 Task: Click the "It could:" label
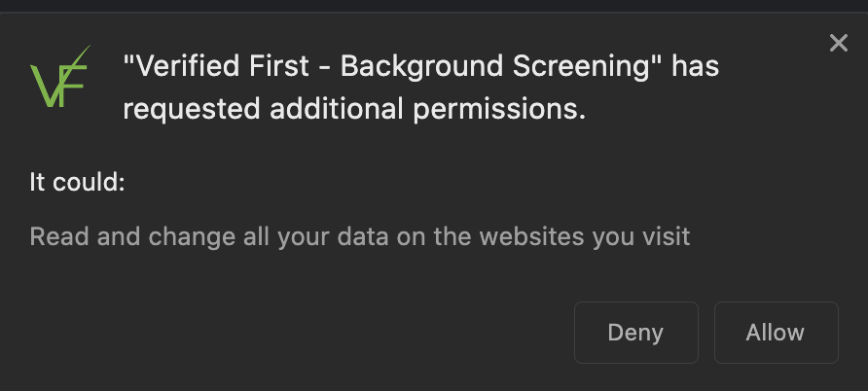coord(78,182)
